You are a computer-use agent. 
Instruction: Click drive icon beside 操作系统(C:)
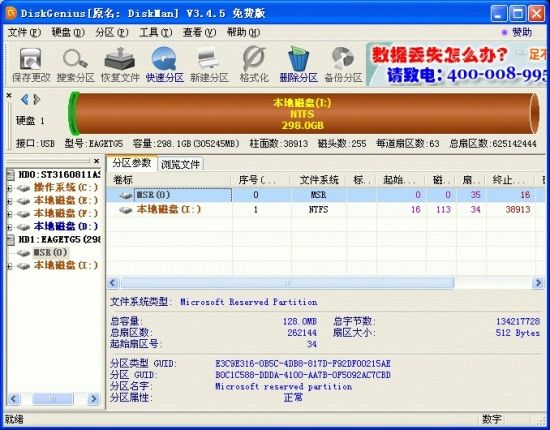[x=24, y=188]
